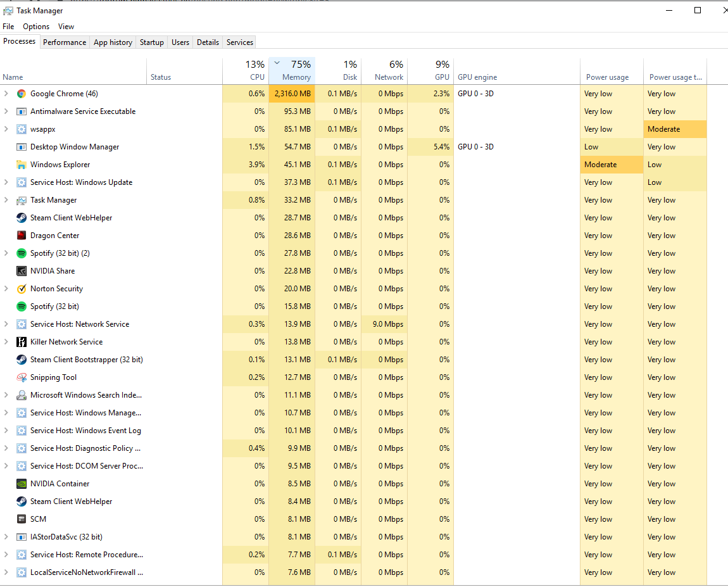Click the SCM process icon
Viewport: 728px width, 587px height.
[22, 519]
